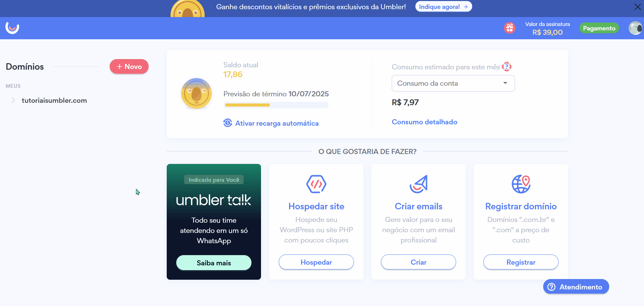Open the gift rewards icon

click(509, 28)
